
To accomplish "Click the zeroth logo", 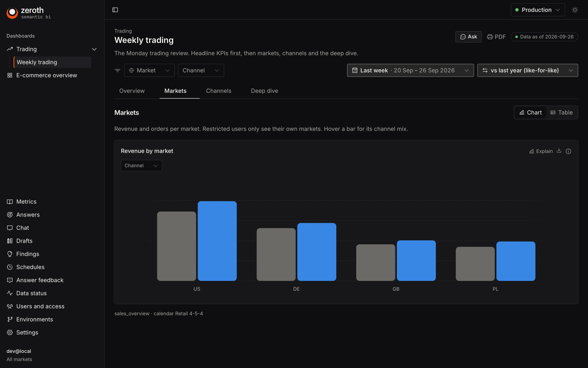I will 29,13.
